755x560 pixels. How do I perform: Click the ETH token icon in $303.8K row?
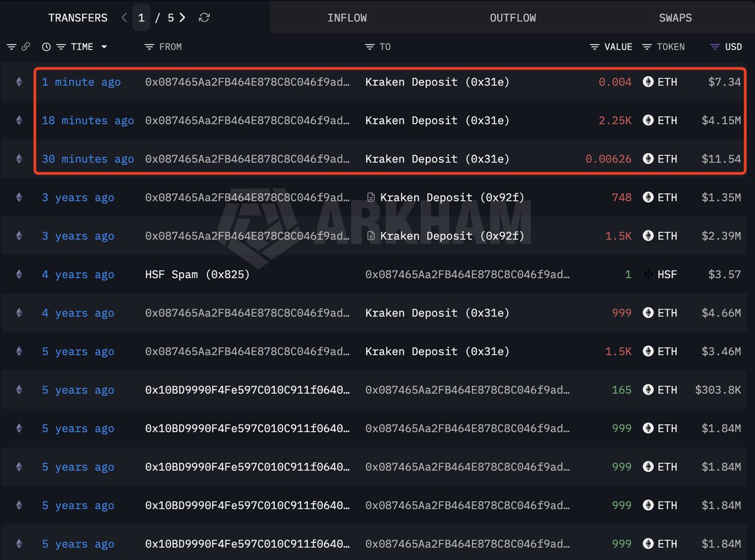(x=648, y=390)
